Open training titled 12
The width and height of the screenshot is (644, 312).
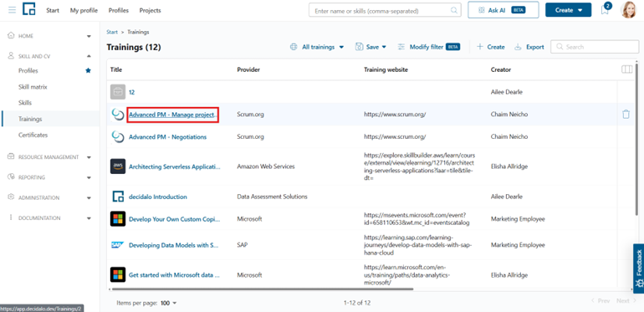tap(132, 92)
